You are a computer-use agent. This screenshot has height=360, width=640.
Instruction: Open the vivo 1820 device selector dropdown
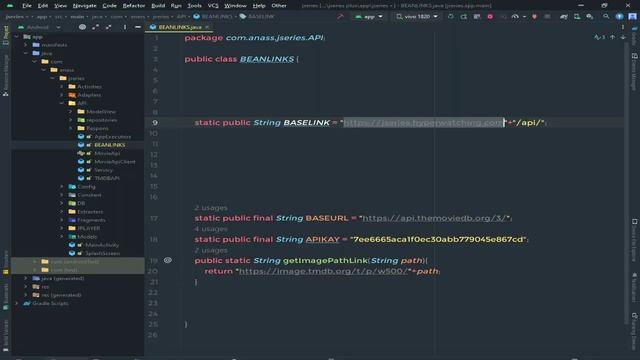[417, 17]
